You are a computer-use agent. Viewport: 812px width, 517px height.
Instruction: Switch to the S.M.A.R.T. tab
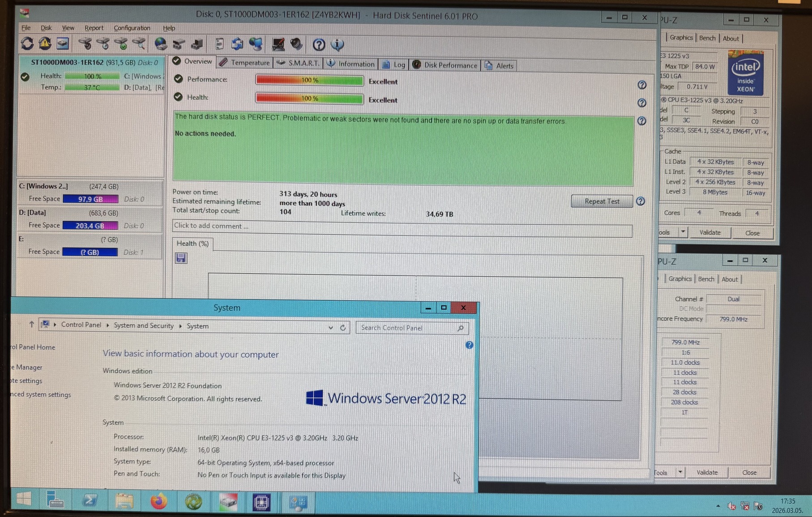tap(298, 63)
